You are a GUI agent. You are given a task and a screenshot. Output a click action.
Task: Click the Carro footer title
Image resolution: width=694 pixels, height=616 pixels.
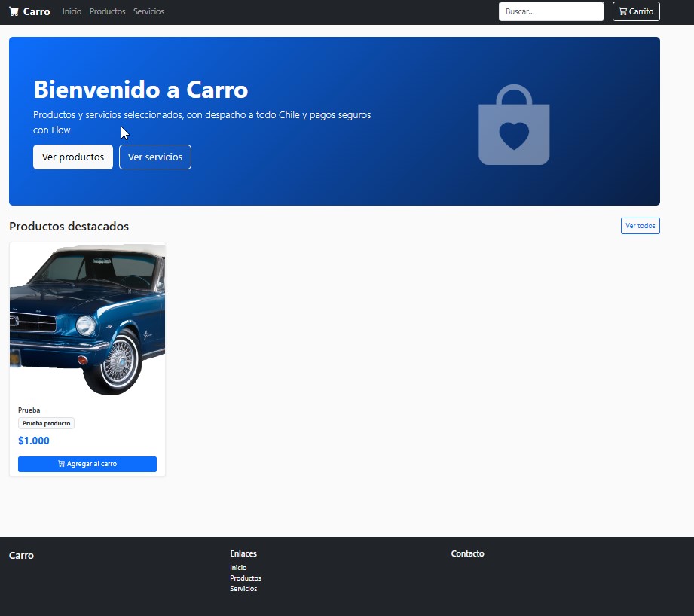pos(21,556)
